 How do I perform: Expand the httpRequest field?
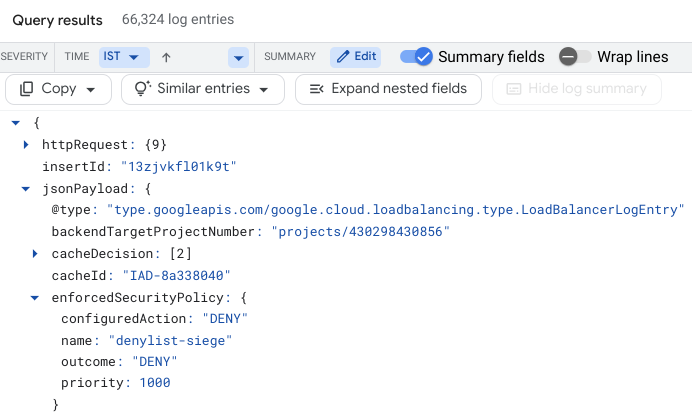click(26, 145)
